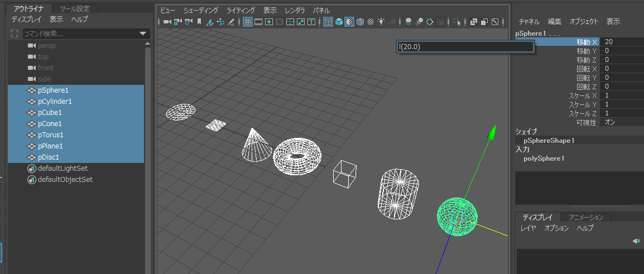Click polySphere1 input node
Viewport: 644px width, 274px height.
point(544,158)
